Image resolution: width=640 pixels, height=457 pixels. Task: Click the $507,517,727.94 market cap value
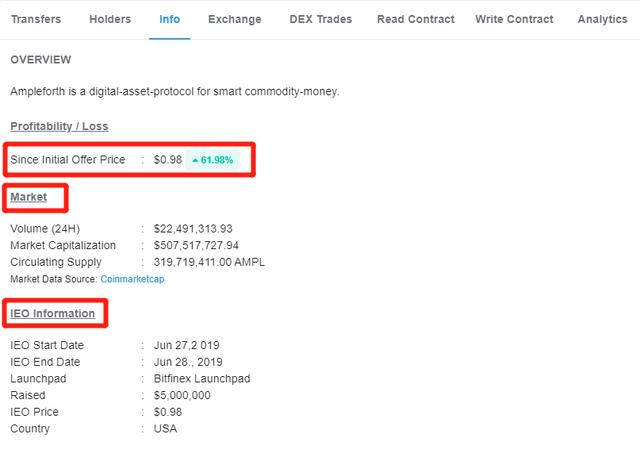pyautogui.click(x=196, y=245)
